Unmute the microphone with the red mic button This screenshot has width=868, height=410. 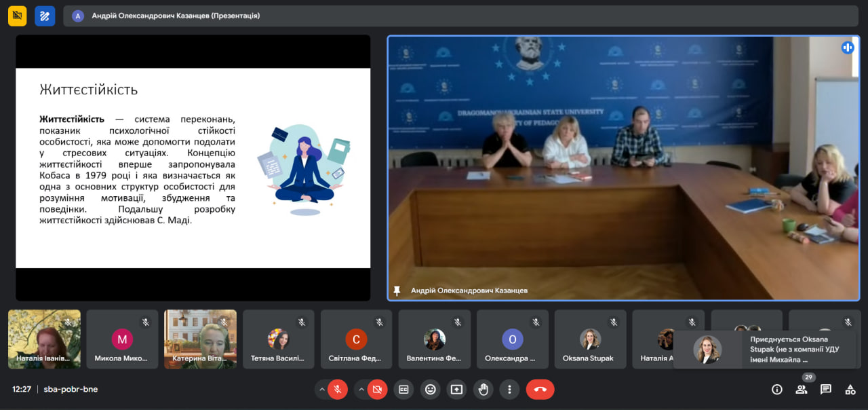338,389
